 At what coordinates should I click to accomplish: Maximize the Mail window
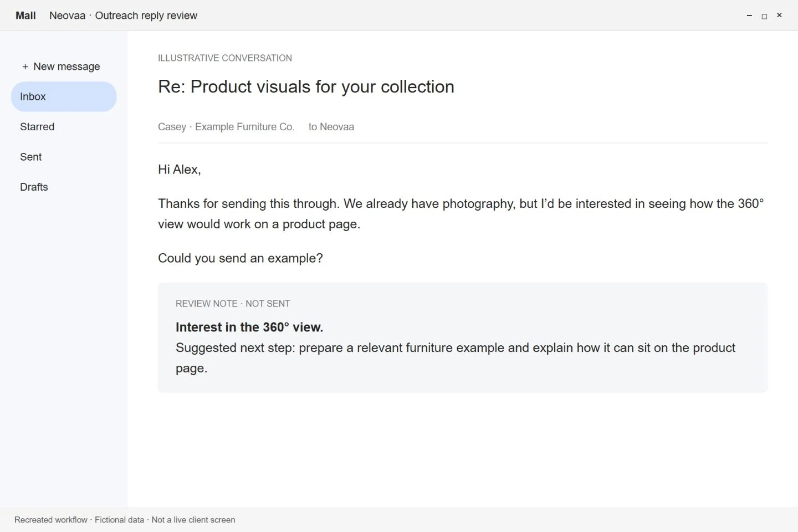coord(764,16)
